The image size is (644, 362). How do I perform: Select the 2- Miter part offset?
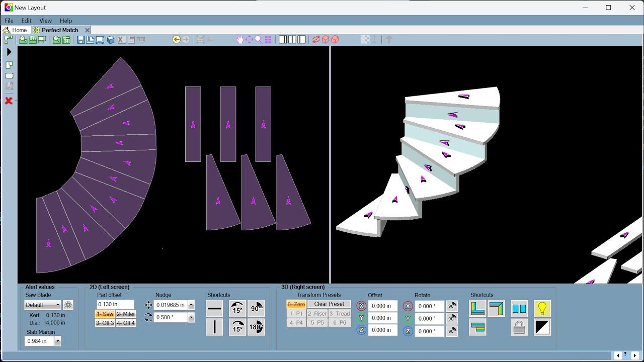126,314
